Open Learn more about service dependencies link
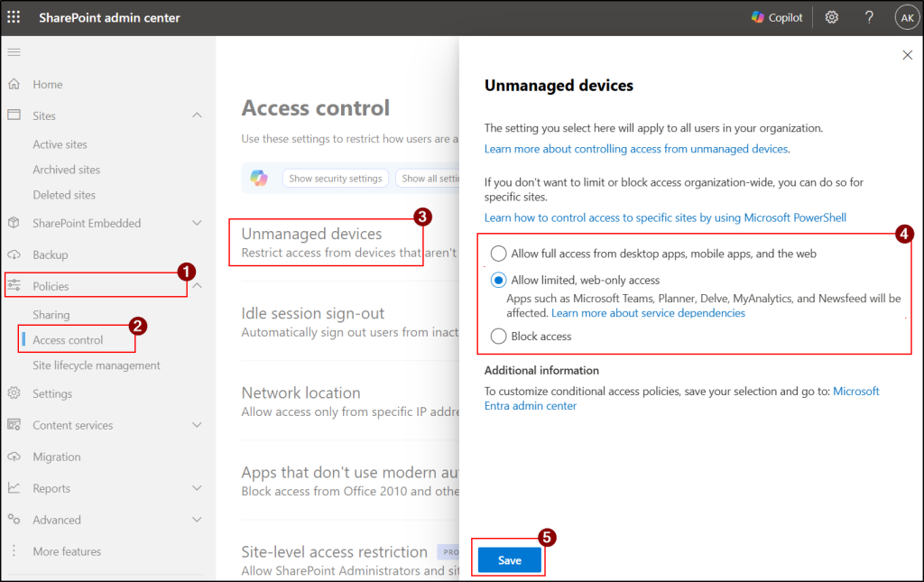924x582 pixels. click(648, 313)
